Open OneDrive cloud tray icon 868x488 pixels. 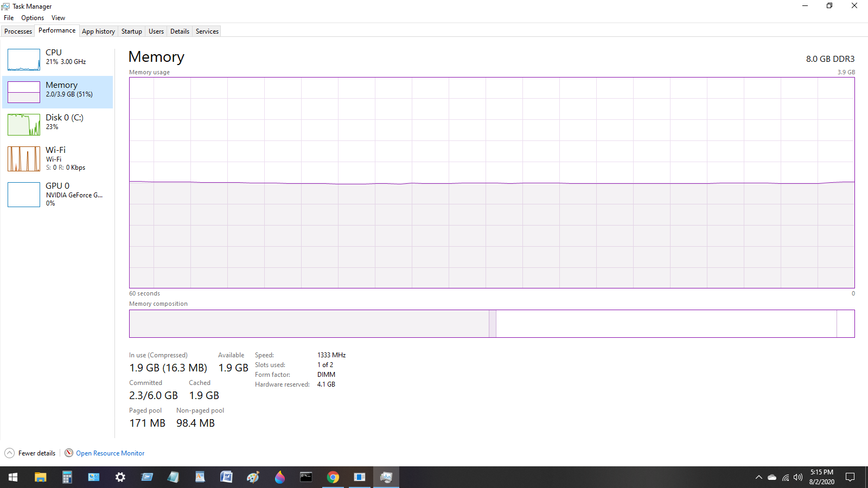771,477
